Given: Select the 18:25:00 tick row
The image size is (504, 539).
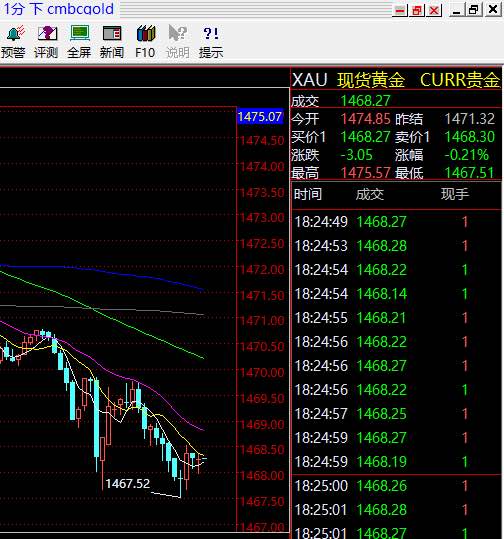Looking at the screenshot, I should [x=396, y=486].
